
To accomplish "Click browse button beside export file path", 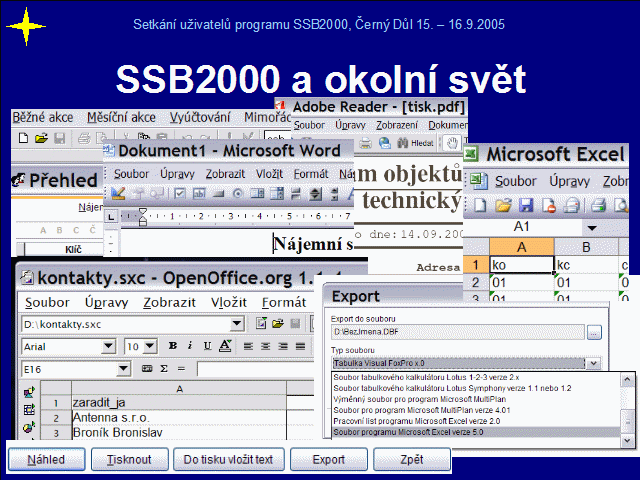I will 594,332.
